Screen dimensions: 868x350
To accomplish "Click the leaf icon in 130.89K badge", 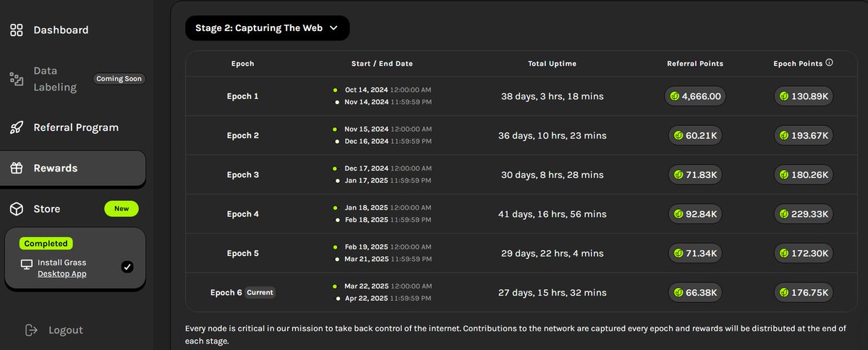I will pyautogui.click(x=784, y=96).
